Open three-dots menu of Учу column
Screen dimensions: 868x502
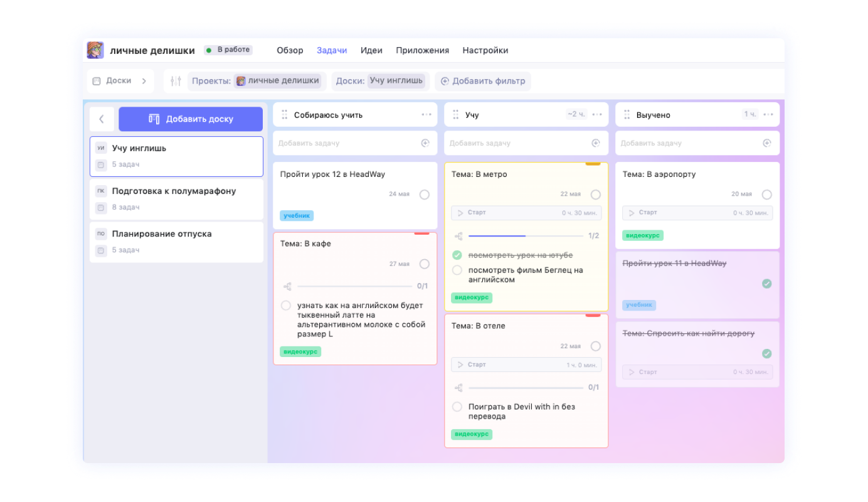(597, 114)
